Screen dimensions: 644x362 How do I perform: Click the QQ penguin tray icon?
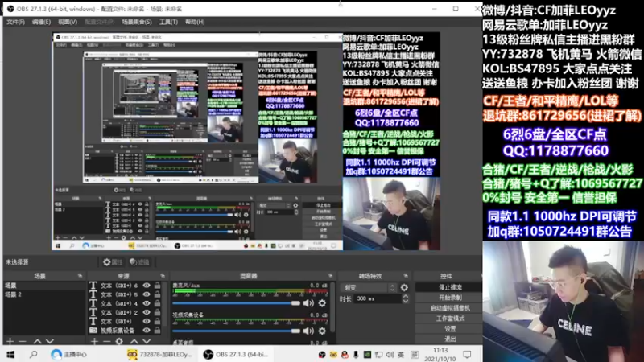(x=345, y=354)
